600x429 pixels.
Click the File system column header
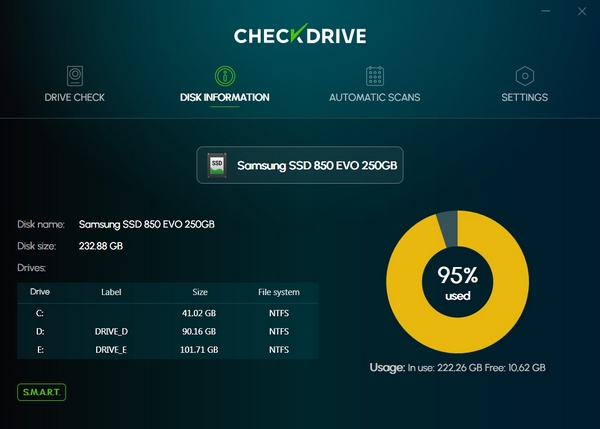(x=279, y=292)
